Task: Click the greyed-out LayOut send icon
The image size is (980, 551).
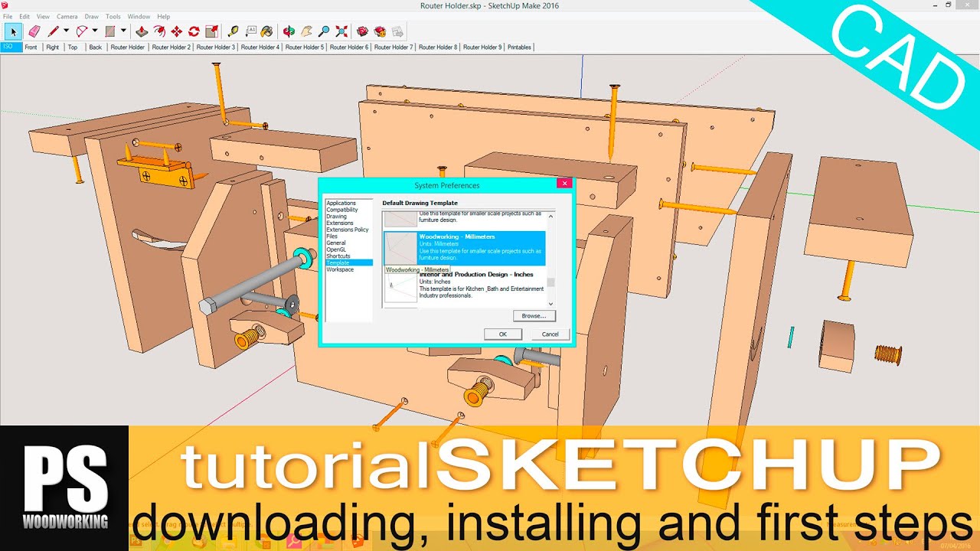Action: (397, 31)
